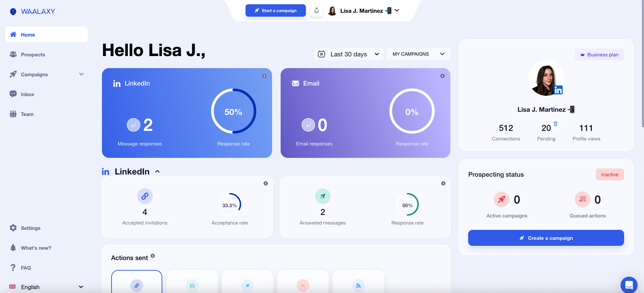Click the info icon on Email card
The width and height of the screenshot is (644, 293).
443,76
